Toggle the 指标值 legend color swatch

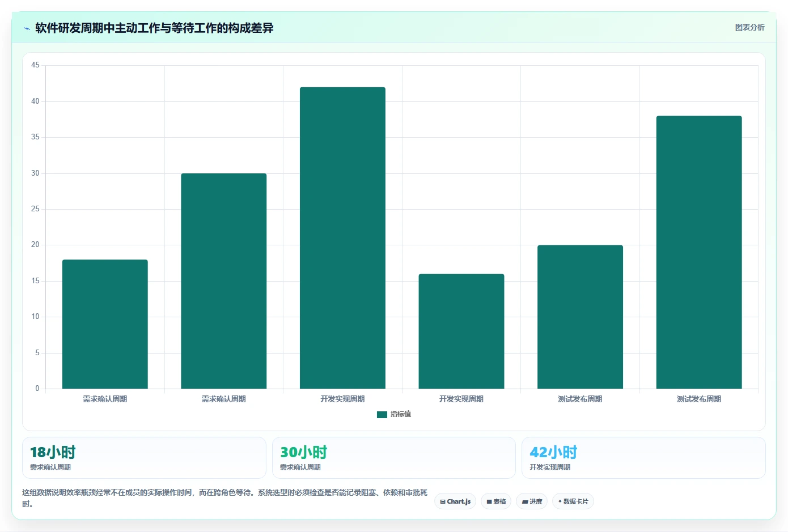pos(382,415)
